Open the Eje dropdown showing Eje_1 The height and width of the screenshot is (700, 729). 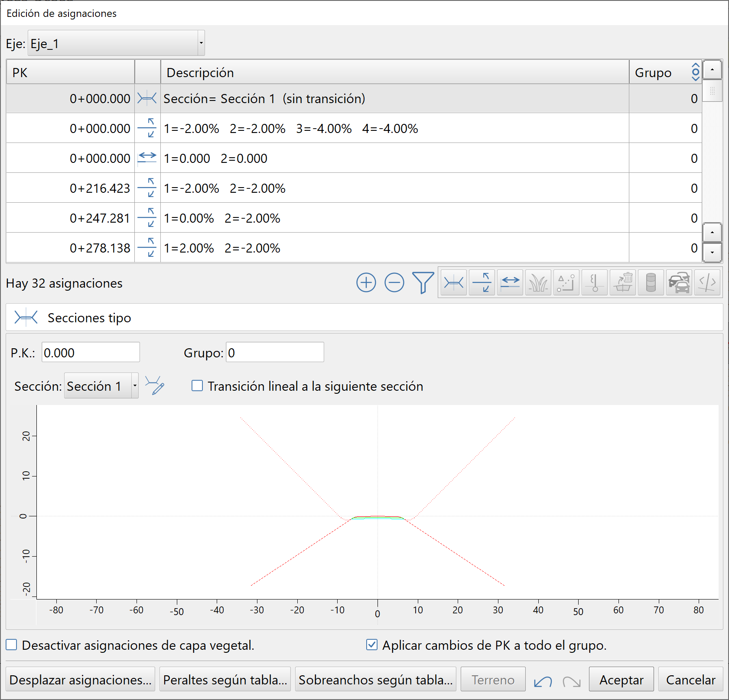[x=116, y=43]
